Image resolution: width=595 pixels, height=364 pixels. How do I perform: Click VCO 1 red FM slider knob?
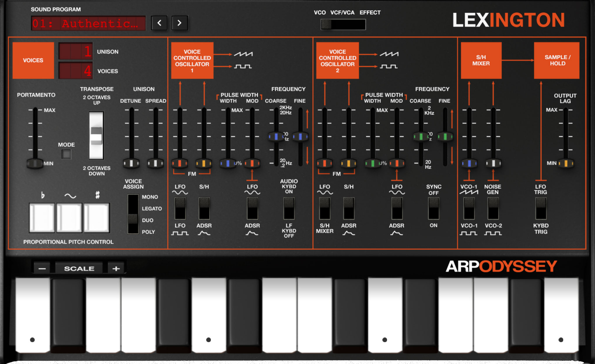tap(180, 163)
